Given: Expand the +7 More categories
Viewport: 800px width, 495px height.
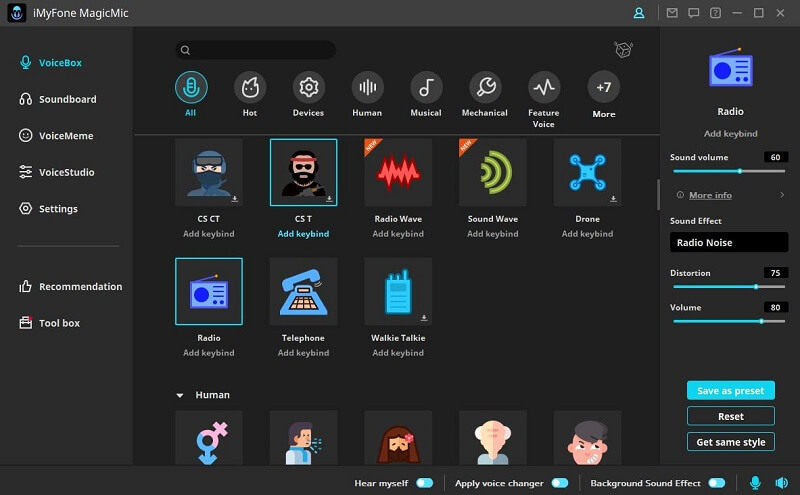Looking at the screenshot, I should pos(604,87).
